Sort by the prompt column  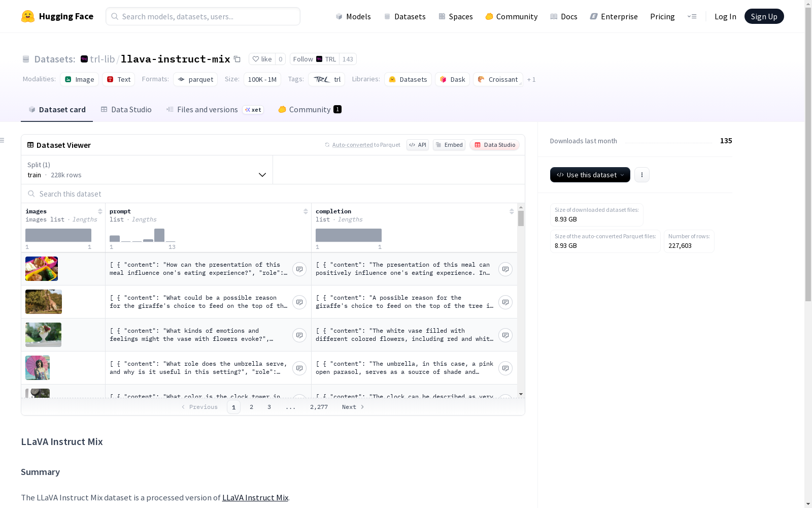(x=306, y=211)
